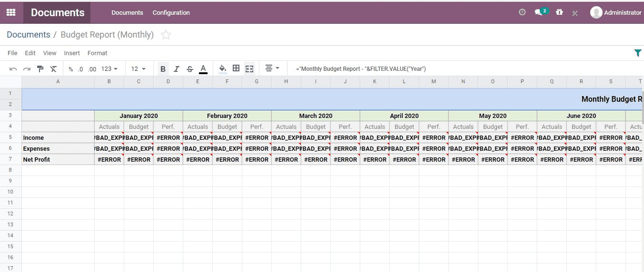The image size is (644, 272).
Task: Select the Net Profit row label
Action: click(x=58, y=159)
